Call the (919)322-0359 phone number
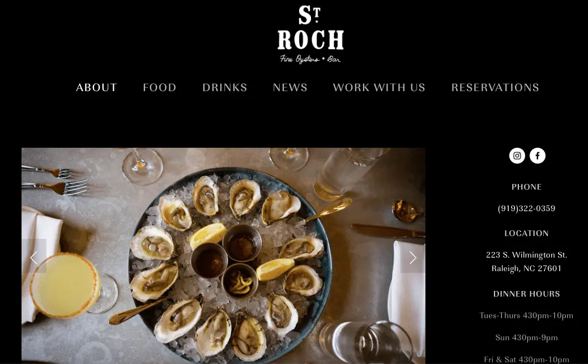The height and width of the screenshot is (364, 588). click(526, 208)
